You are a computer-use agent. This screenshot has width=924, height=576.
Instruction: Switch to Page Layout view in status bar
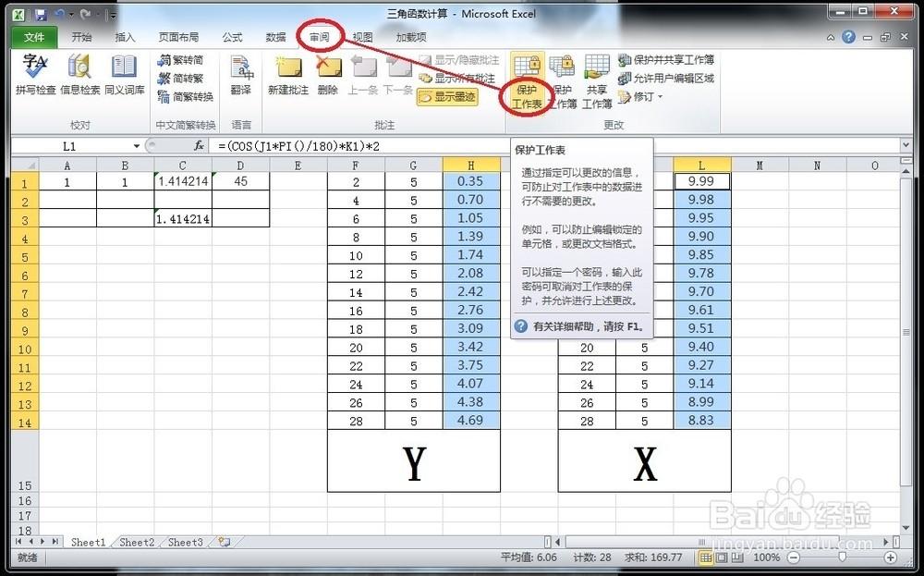coord(722,558)
